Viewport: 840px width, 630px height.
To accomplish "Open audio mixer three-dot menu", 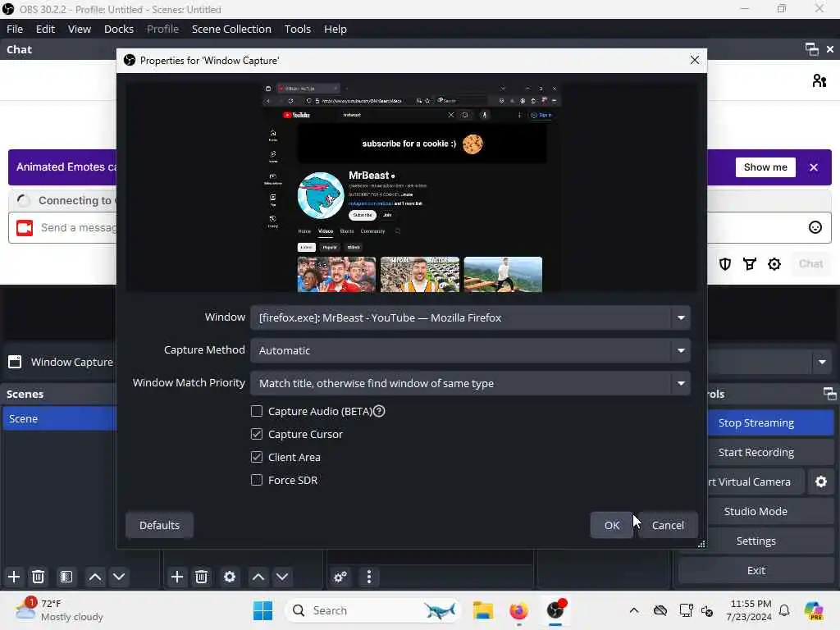I will click(x=369, y=577).
